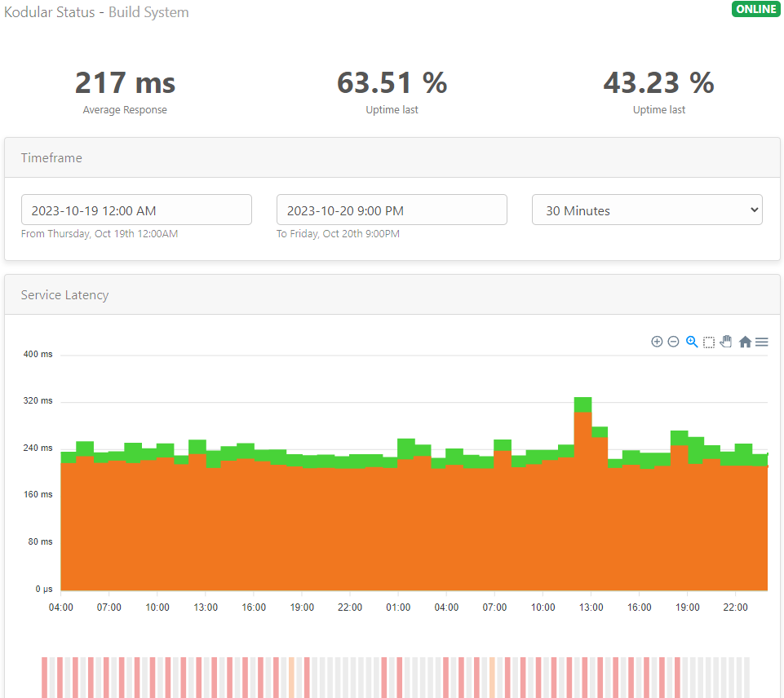The height and width of the screenshot is (698, 784).
Task: Click the 217 ms average response value
Action: (x=125, y=83)
